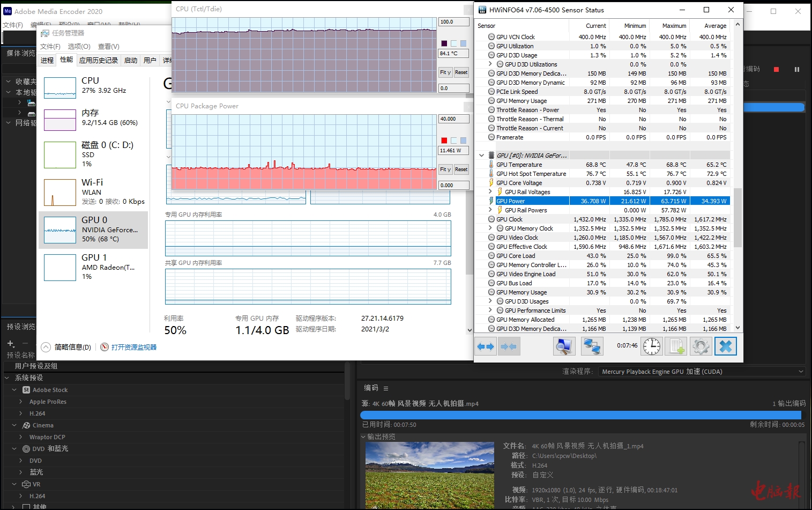812x510 pixels.
Task: Click the 打开资源监视器 link
Action: pyautogui.click(x=133, y=348)
